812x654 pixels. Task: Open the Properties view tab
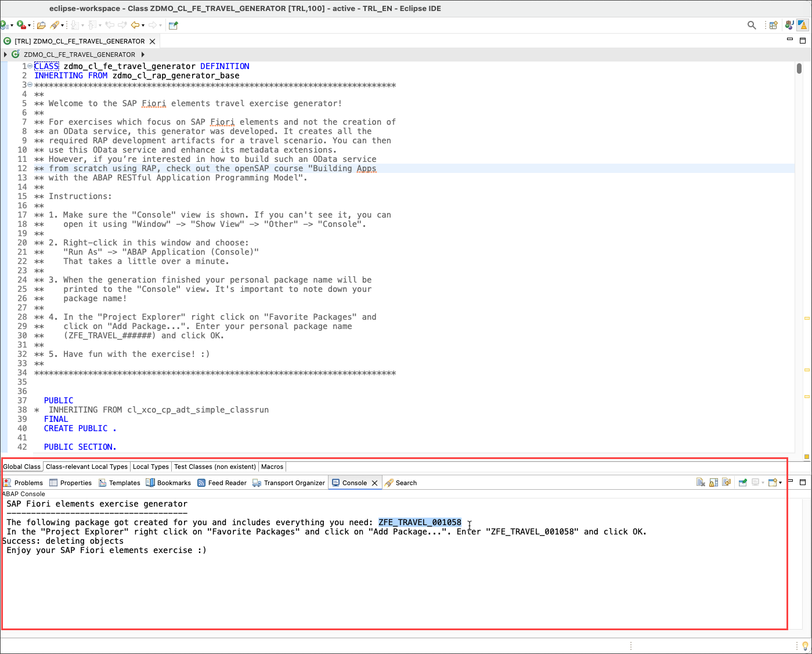tap(71, 483)
